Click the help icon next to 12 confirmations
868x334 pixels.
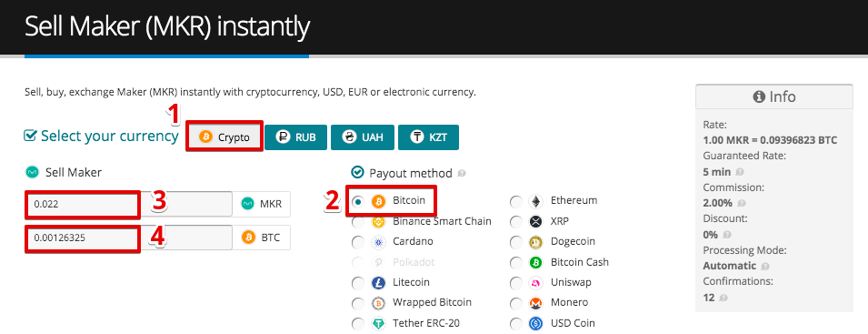723,298
